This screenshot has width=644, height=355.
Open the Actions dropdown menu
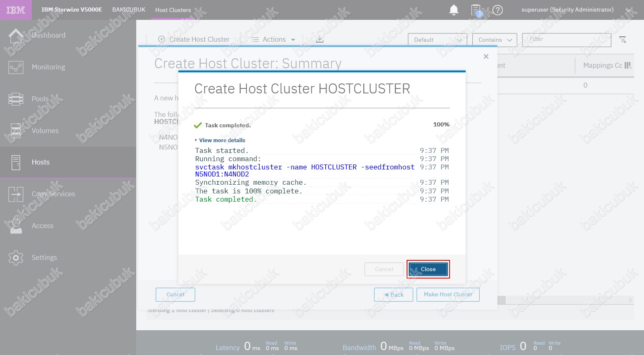[x=274, y=39]
